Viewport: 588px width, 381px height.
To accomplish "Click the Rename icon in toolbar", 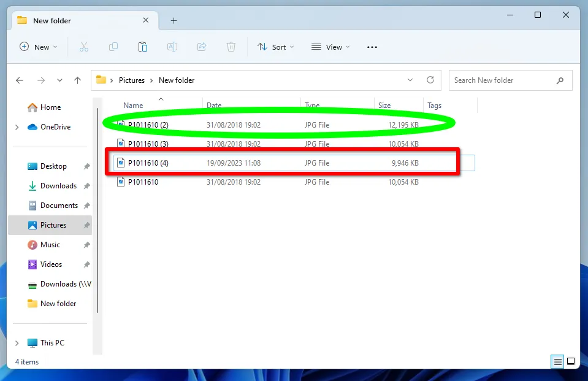I will [x=172, y=47].
